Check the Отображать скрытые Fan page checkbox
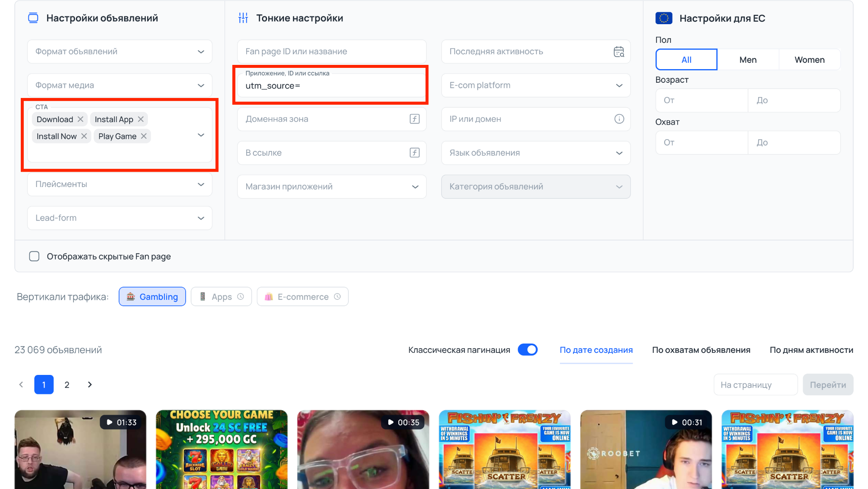This screenshot has width=868, height=489. tap(34, 256)
